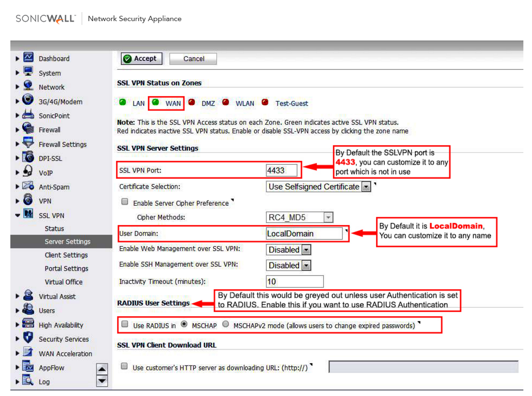Click the Security Services shield icon

(x=28, y=338)
